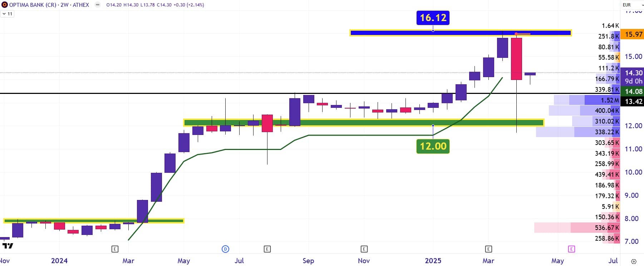Click the +0.30 (+2.14%) change value
The image size is (644, 266).
188,5
